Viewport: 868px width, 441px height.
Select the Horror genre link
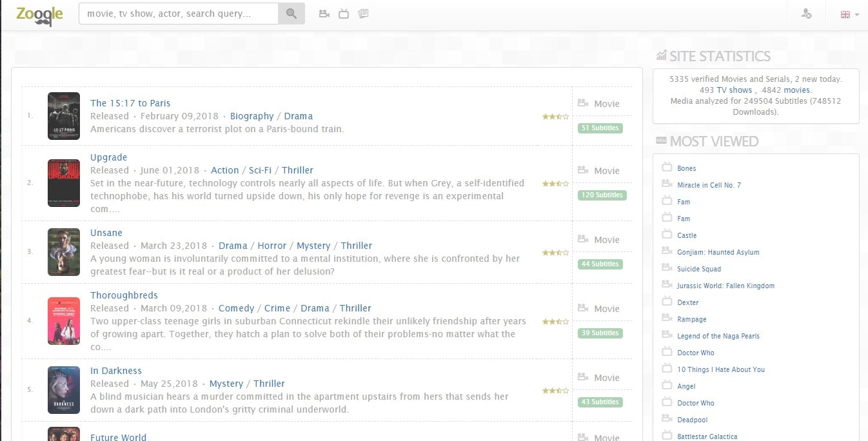pos(272,246)
